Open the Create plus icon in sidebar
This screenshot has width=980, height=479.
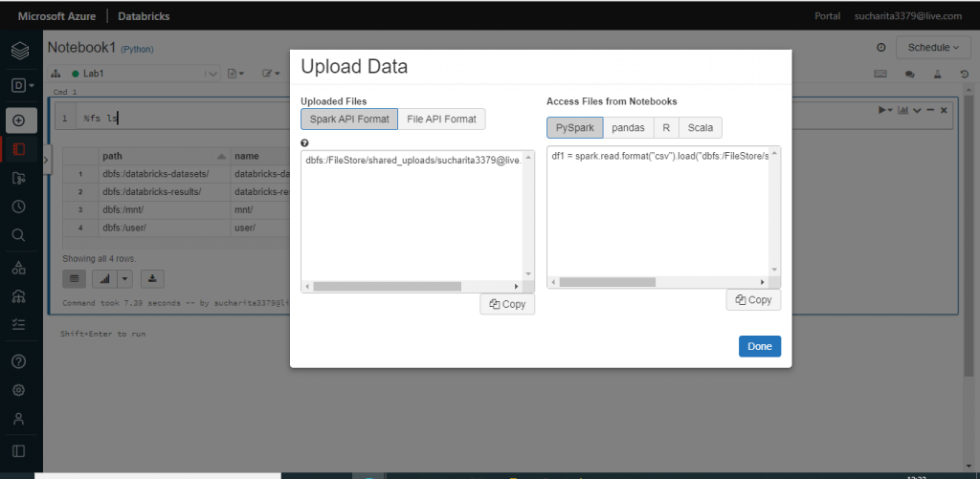[19, 120]
